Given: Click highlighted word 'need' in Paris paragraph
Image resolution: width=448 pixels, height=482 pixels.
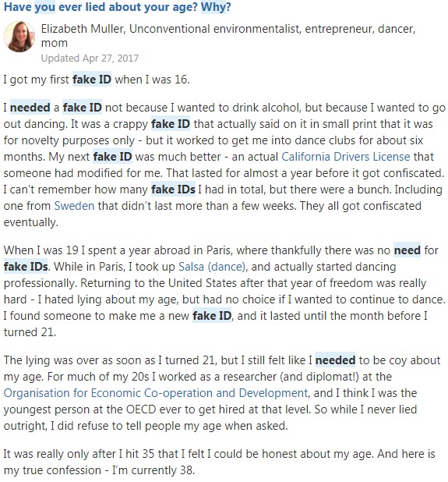Looking at the screenshot, I should [x=407, y=250].
